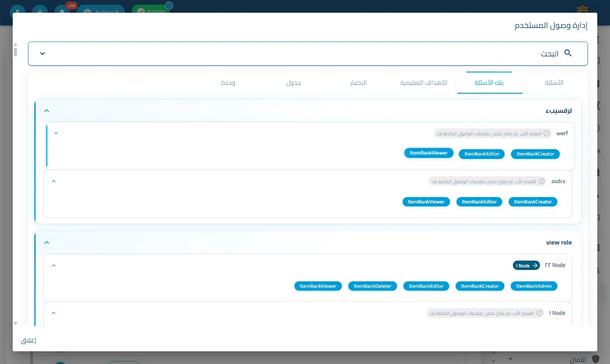Toggle ItemBankDeleter role in ٢٢ Node
Screen dimensions: 610x364
point(373,286)
